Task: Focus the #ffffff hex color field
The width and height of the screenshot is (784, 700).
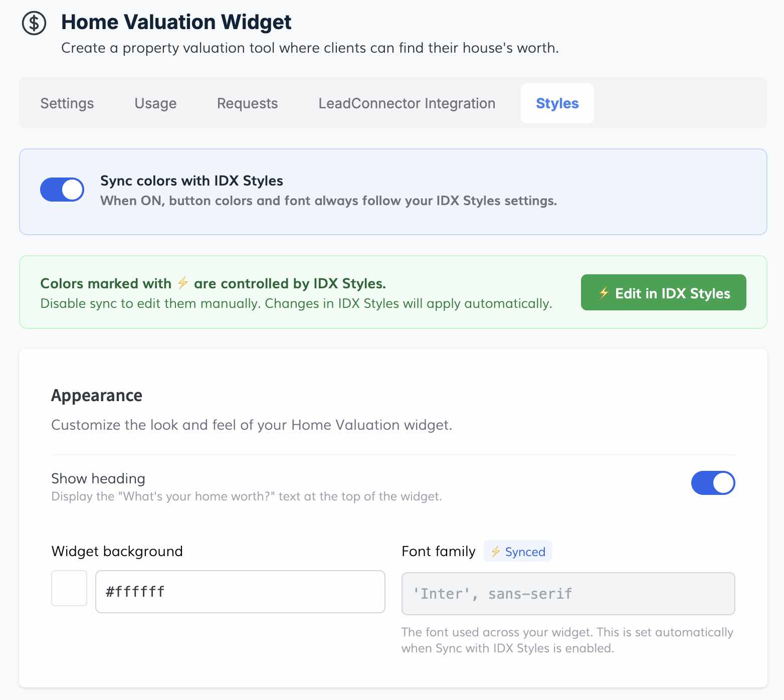Action: (240, 592)
